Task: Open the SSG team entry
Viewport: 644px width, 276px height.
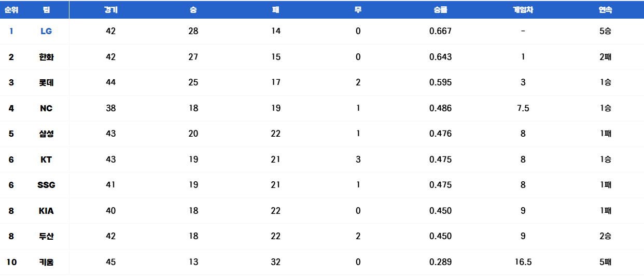Action: pos(46,185)
